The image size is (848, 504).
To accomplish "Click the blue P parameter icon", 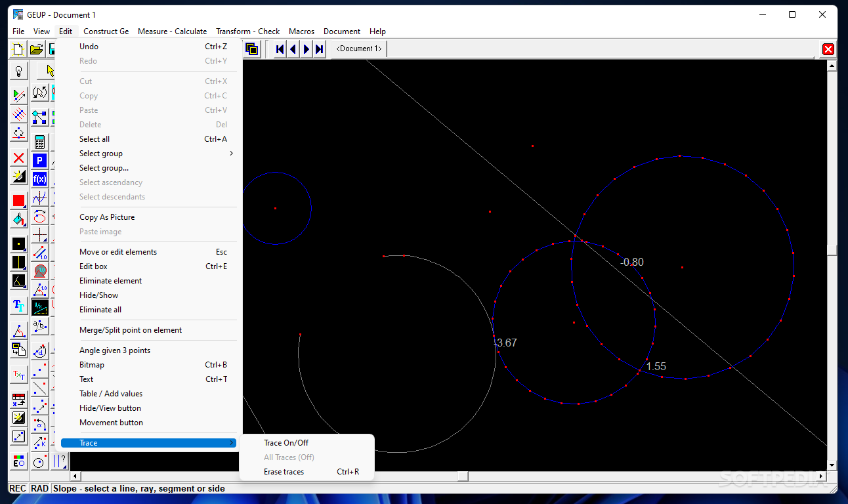I will point(39,160).
